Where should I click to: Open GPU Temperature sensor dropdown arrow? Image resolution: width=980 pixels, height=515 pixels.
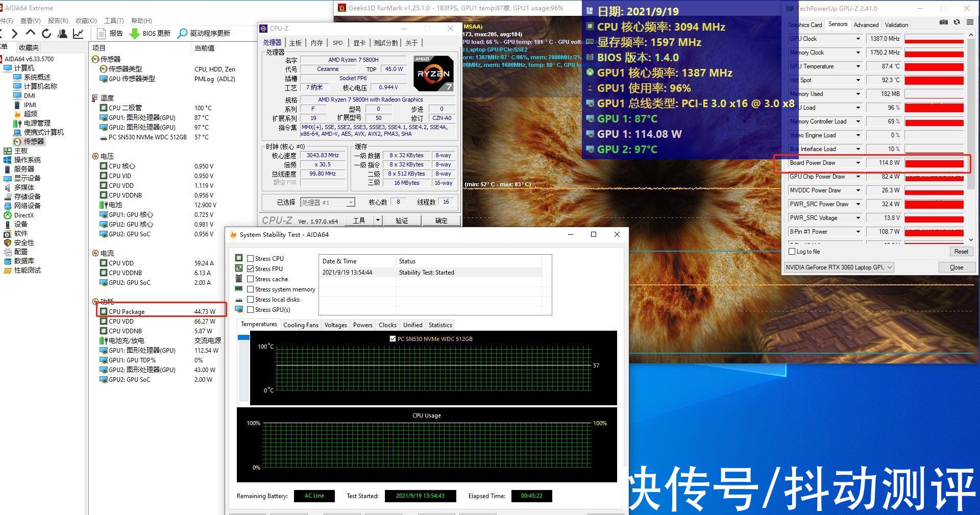[858, 66]
